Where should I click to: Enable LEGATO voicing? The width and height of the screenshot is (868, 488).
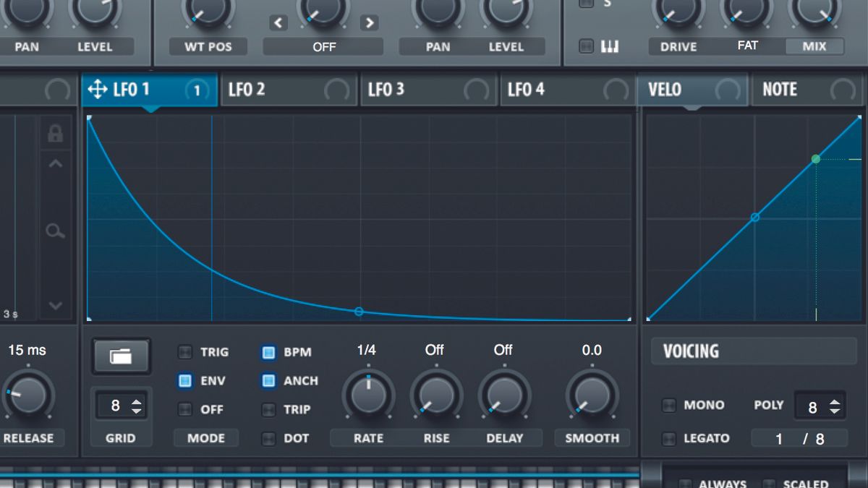point(669,437)
